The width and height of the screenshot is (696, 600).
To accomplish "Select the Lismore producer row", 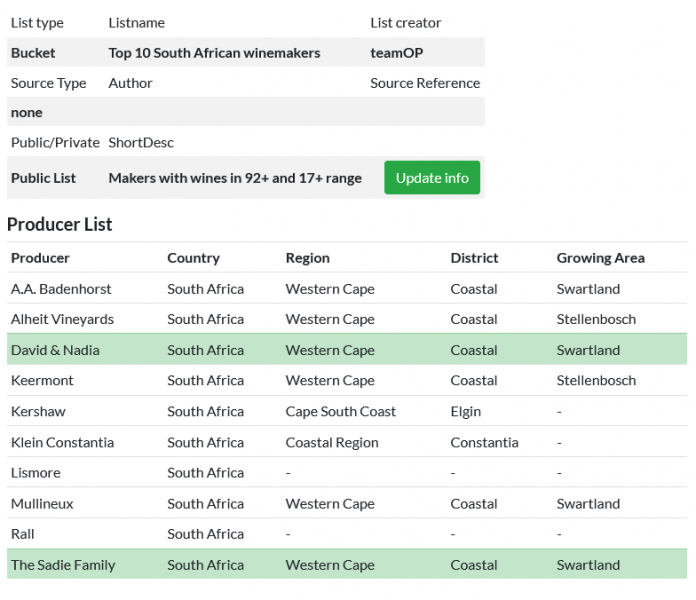I will coord(36,472).
